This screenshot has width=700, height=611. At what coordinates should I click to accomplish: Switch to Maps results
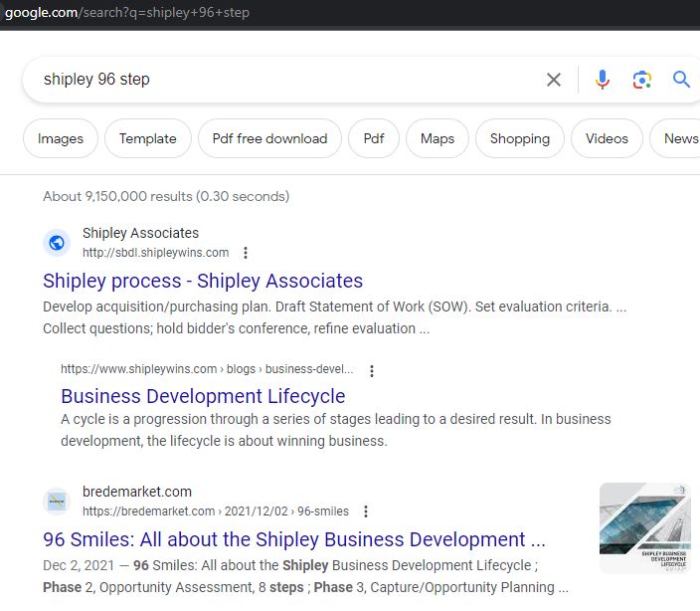click(437, 139)
